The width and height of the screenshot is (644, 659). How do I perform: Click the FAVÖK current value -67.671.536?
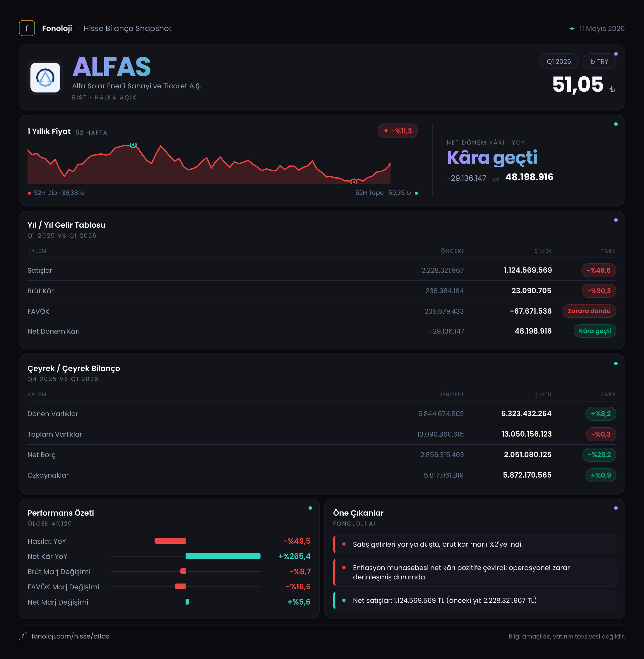(531, 311)
